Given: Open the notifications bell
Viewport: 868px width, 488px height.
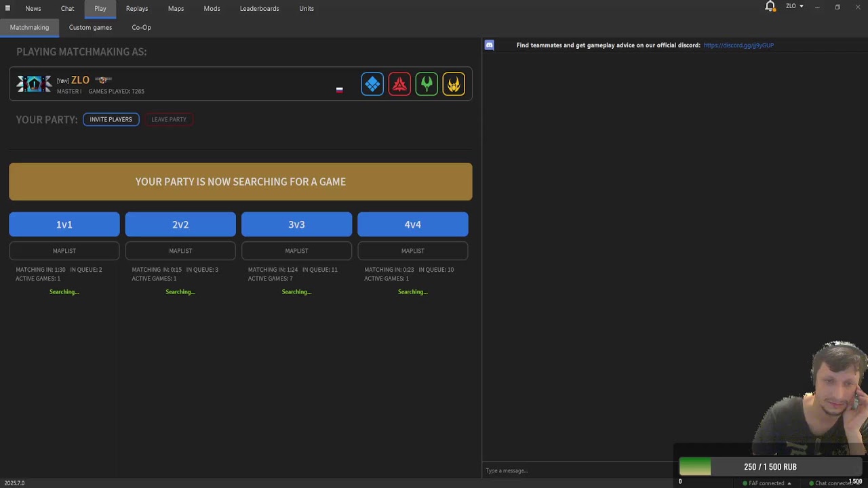Looking at the screenshot, I should [x=770, y=6].
